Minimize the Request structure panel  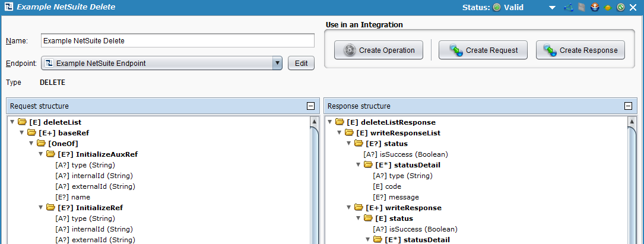pyautogui.click(x=310, y=106)
